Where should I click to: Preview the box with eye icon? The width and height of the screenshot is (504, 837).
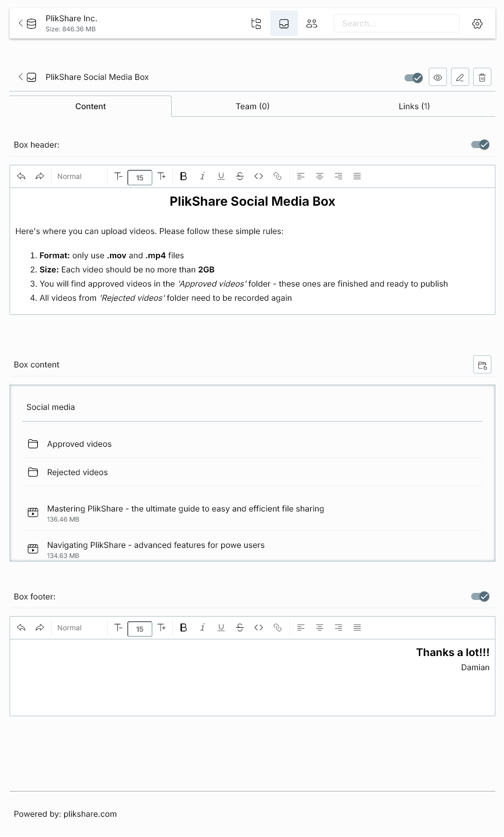click(x=438, y=77)
